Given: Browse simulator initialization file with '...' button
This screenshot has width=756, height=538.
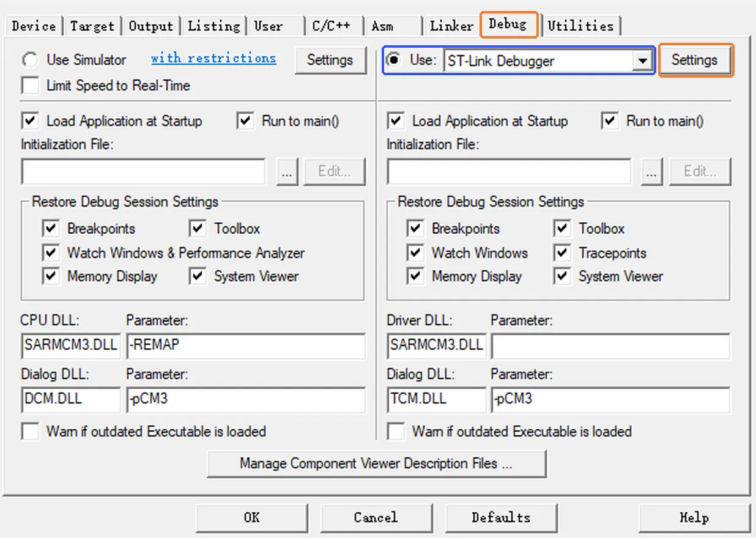Looking at the screenshot, I should point(287,172).
